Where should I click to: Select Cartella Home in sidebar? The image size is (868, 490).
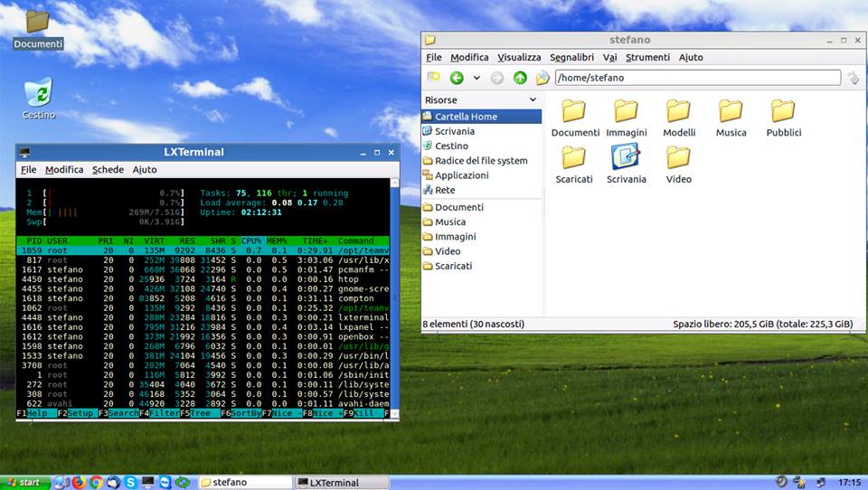pyautogui.click(x=481, y=117)
